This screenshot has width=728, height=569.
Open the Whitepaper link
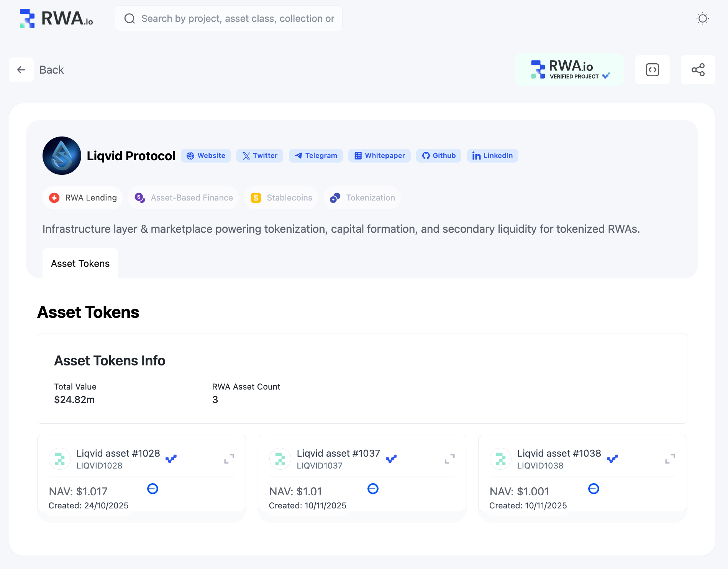point(379,156)
